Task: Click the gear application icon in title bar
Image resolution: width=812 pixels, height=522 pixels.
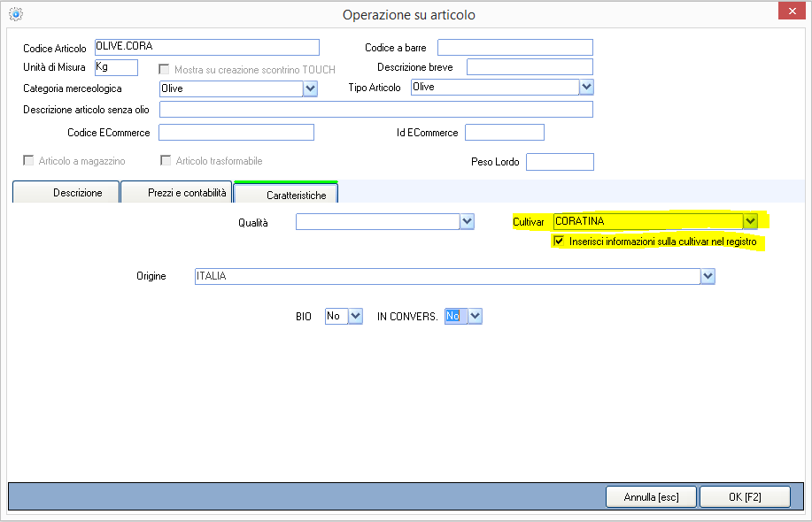Action: click(16, 14)
